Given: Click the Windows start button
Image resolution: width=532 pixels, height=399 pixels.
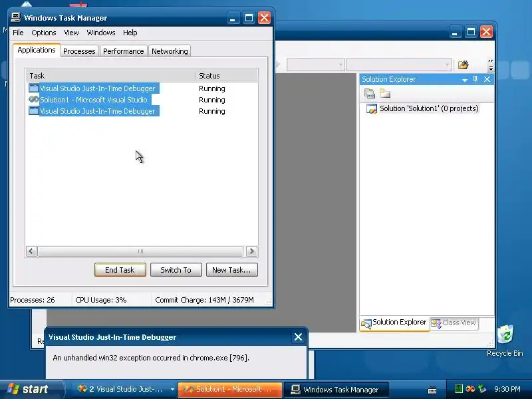Looking at the screenshot, I should coord(31,389).
